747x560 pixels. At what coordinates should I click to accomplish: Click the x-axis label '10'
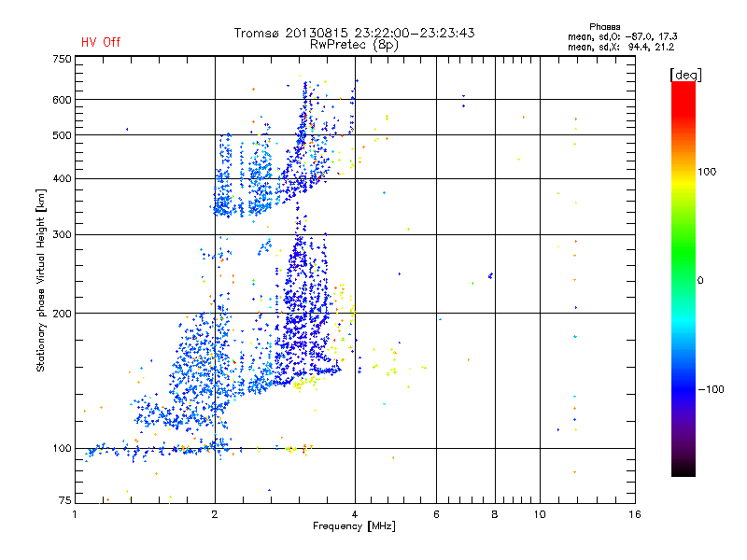coord(540,514)
